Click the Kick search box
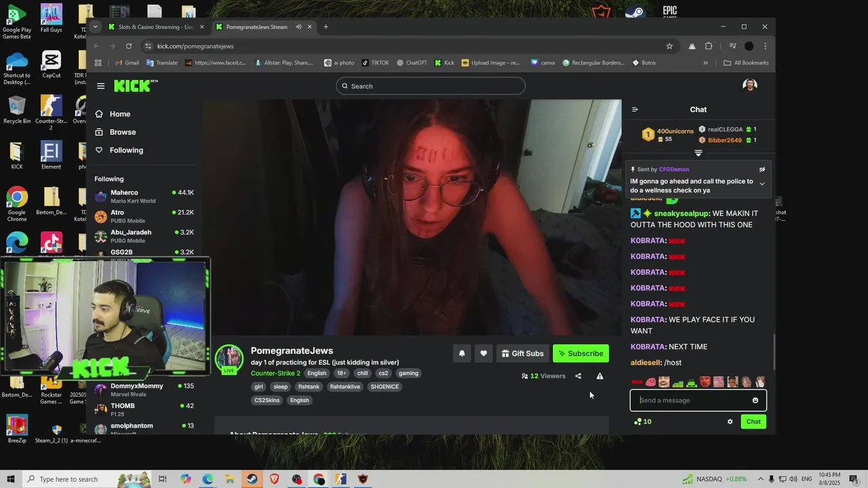The height and width of the screenshot is (488, 868). [431, 86]
